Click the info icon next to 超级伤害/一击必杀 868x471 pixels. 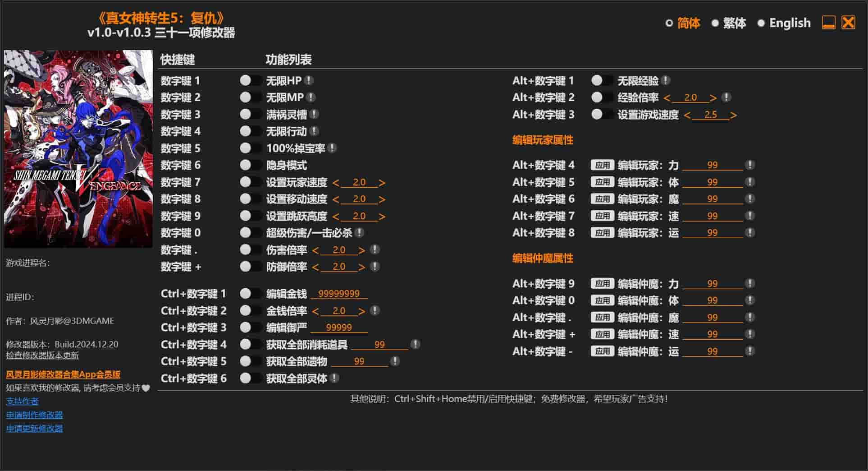point(359,233)
